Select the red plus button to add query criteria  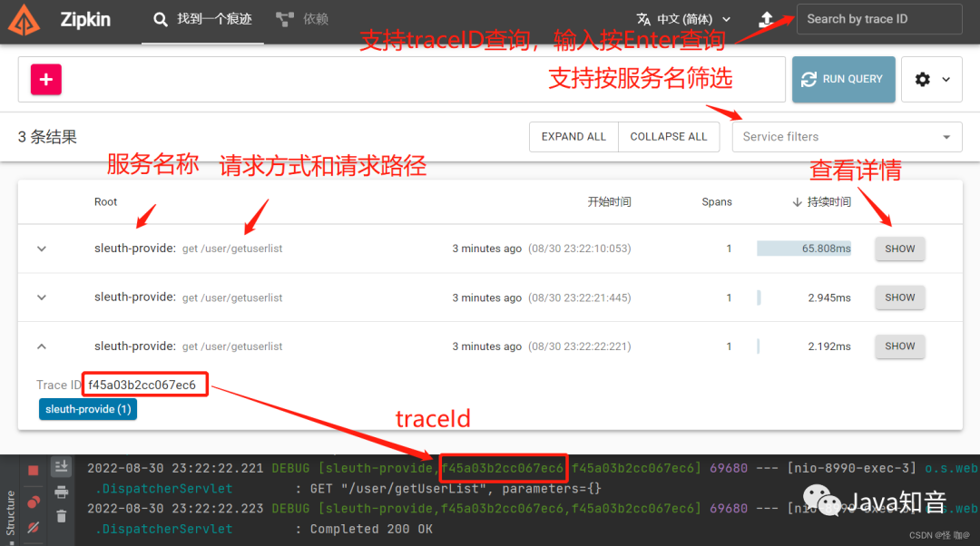45,79
